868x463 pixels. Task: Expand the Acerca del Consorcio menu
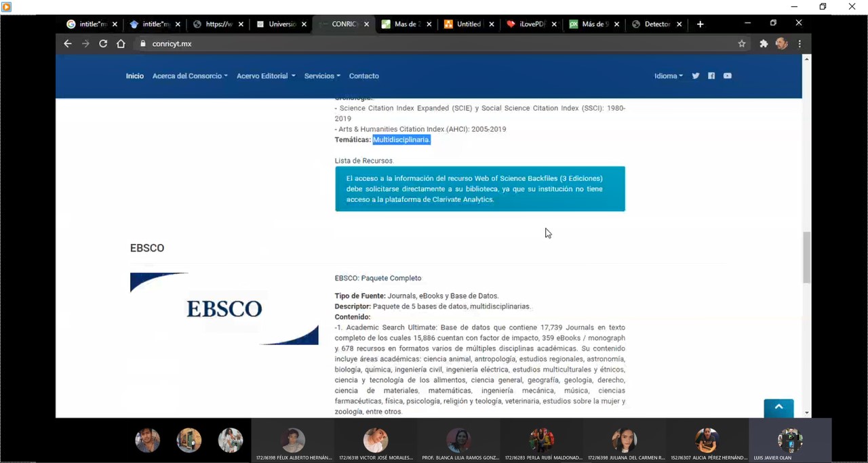[190, 76]
